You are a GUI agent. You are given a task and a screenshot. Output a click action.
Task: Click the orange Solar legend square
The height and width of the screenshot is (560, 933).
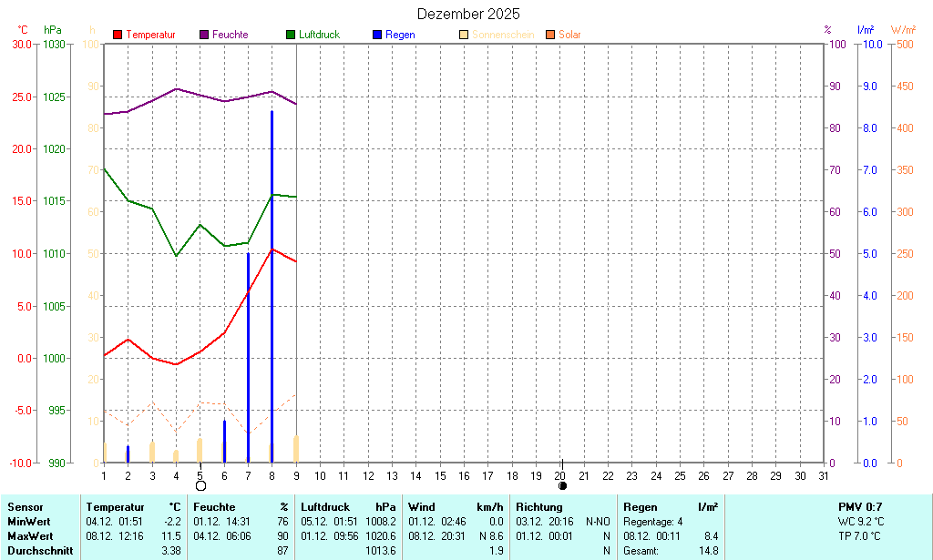point(550,35)
